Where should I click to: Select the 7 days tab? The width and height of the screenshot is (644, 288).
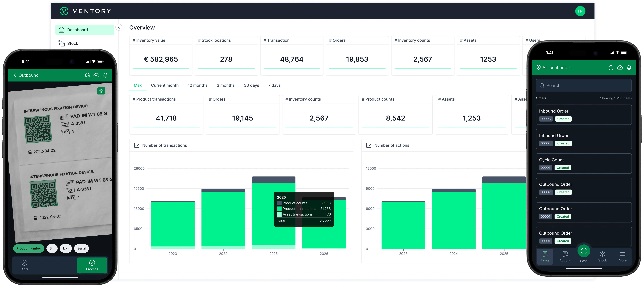point(274,85)
